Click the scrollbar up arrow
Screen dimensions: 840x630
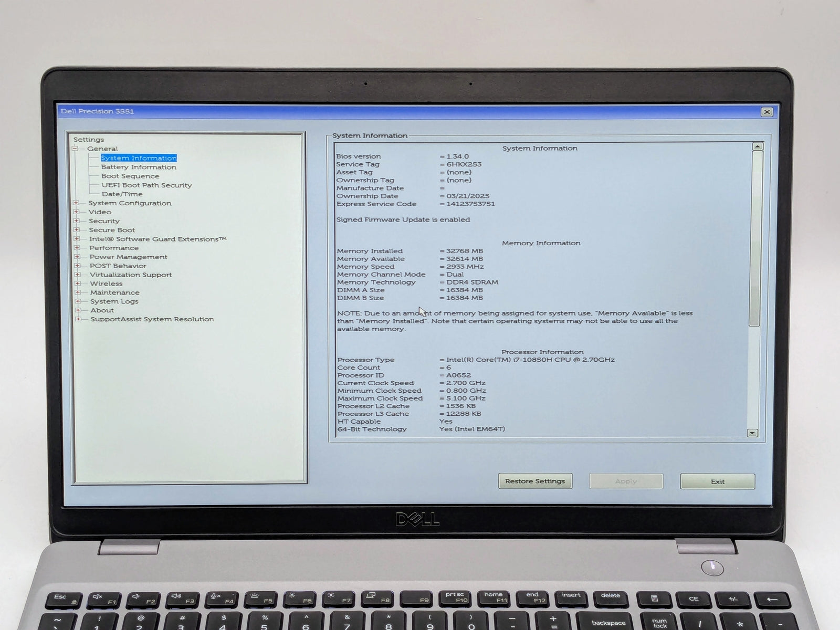click(757, 146)
